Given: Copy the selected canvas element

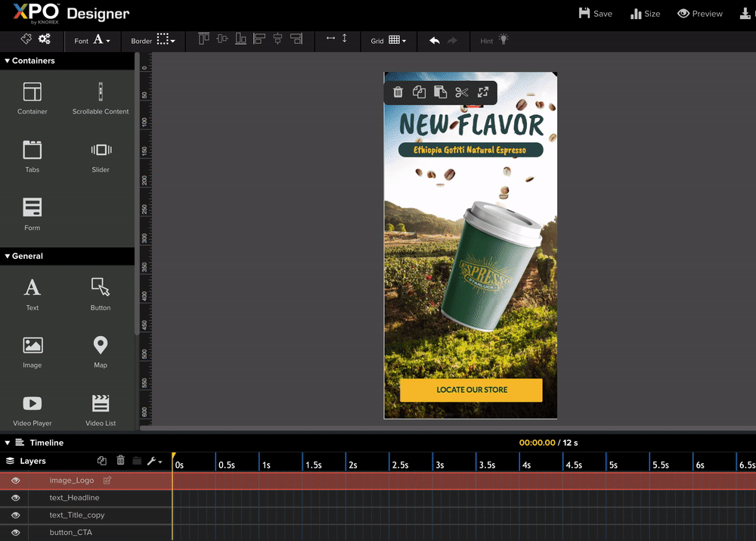Looking at the screenshot, I should 419,92.
